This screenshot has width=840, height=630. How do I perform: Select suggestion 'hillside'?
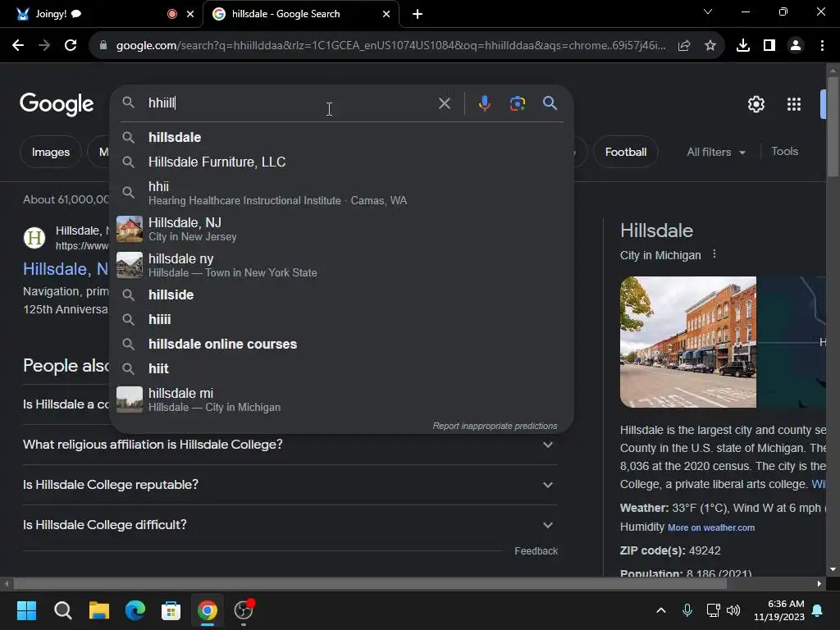pyautogui.click(x=342, y=294)
